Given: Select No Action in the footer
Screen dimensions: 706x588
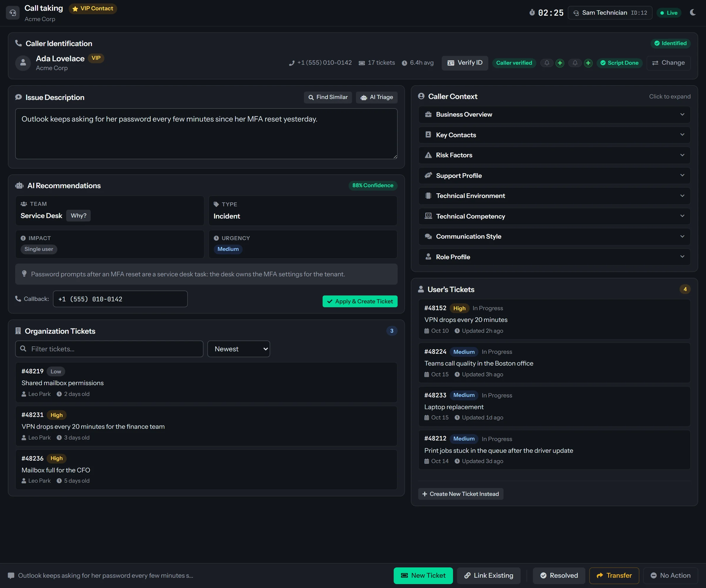Looking at the screenshot, I should coord(670,576).
